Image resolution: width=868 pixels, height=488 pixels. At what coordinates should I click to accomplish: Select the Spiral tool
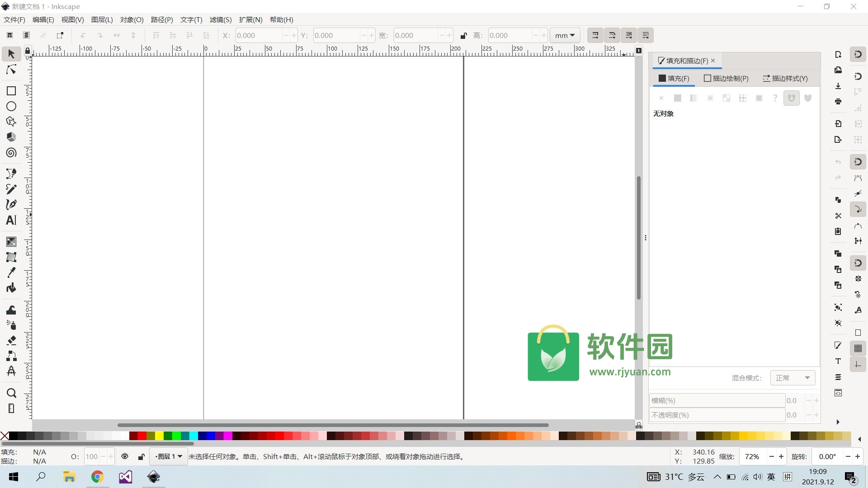[x=11, y=153]
